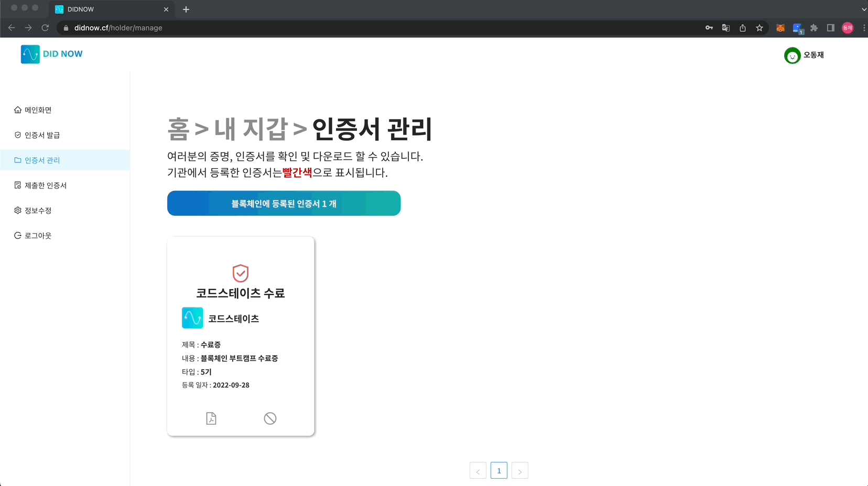Reload the page
Screen dimensions: 868x486
tap(45, 28)
